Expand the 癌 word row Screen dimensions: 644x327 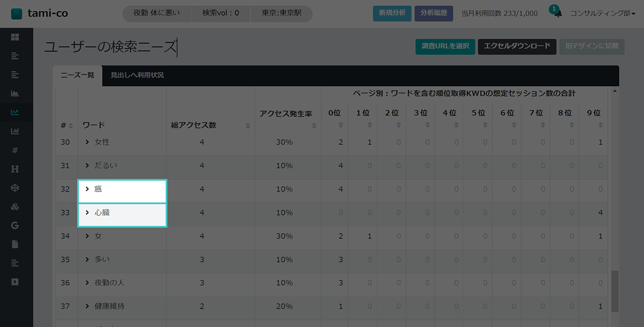click(87, 189)
